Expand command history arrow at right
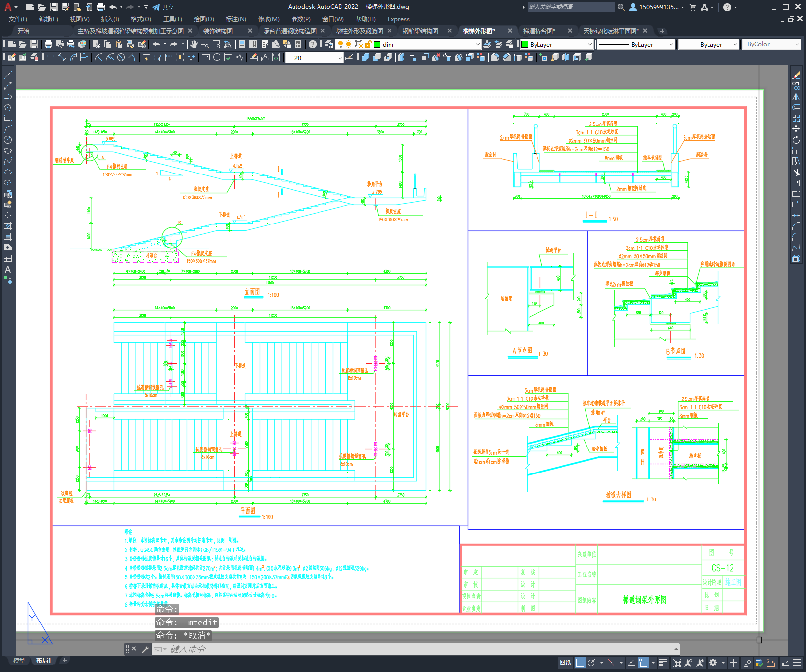This screenshot has width=806, height=672. (x=676, y=649)
